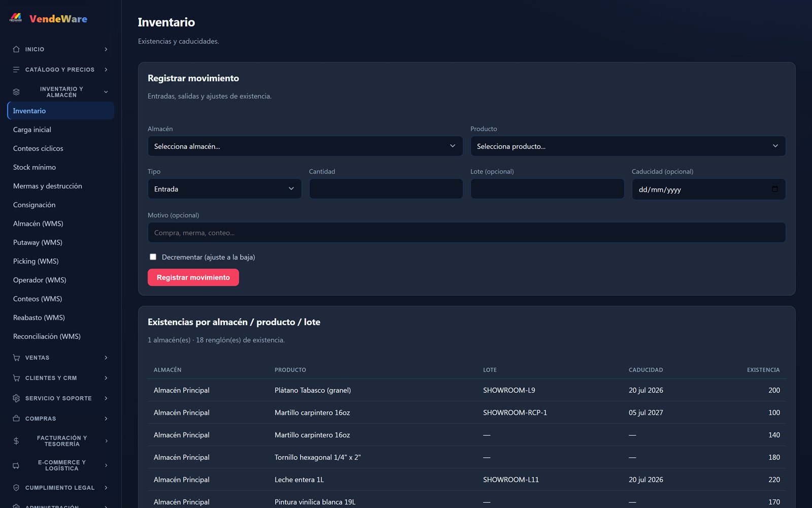Image resolution: width=812 pixels, height=508 pixels.
Task: Click the VendeWare brand name link
Action: click(58, 19)
